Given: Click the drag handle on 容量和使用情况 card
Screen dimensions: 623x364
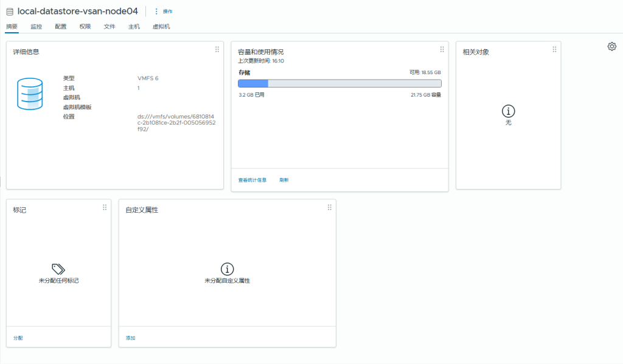Looking at the screenshot, I should (442, 49).
